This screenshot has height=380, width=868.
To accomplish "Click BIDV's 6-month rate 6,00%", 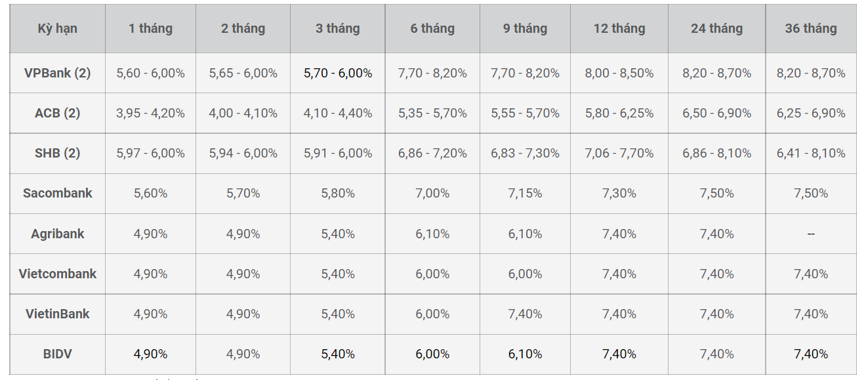I will coord(432,354).
